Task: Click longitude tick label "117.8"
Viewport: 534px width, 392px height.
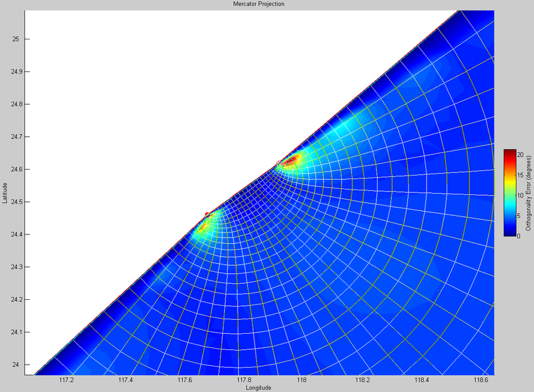Action: [244, 380]
